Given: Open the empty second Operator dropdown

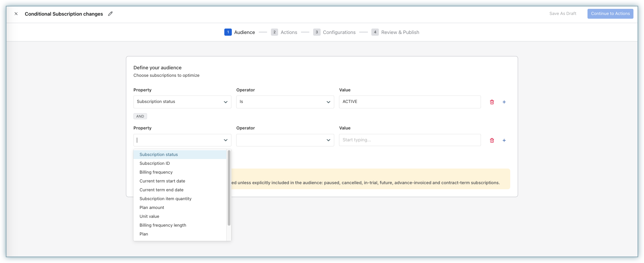Looking at the screenshot, I should (x=285, y=140).
